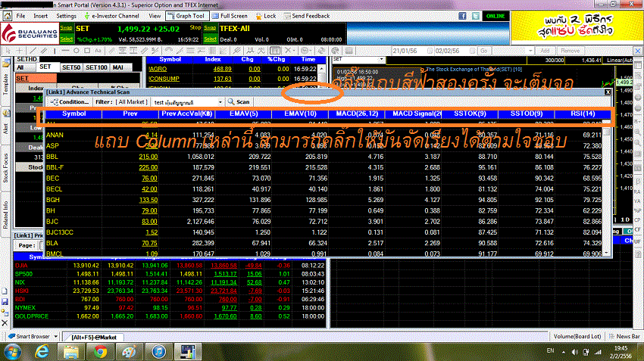Click the 21/01/56 start date field
644x361 pixels.
tap(408, 51)
